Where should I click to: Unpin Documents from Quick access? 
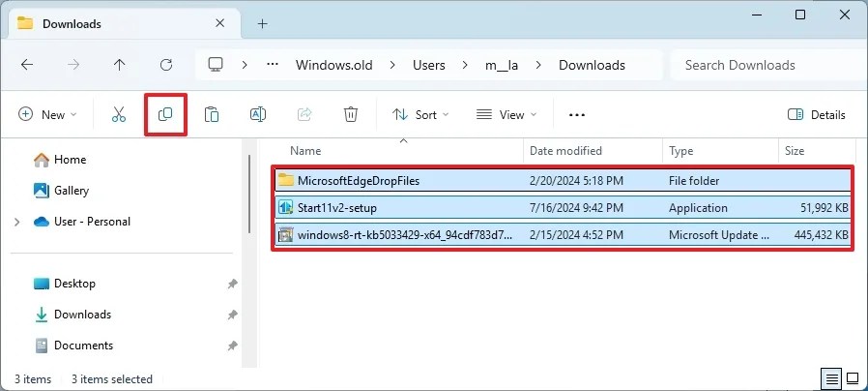coord(233,346)
